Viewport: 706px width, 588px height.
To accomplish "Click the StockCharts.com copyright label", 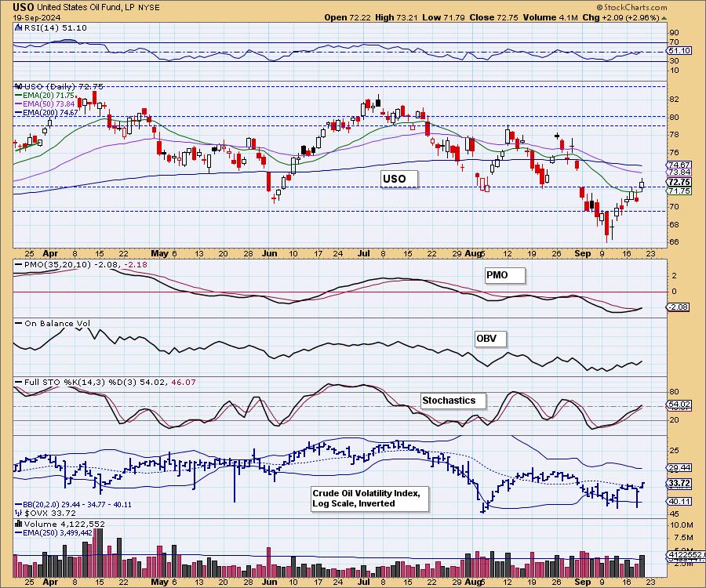I will point(631,7).
